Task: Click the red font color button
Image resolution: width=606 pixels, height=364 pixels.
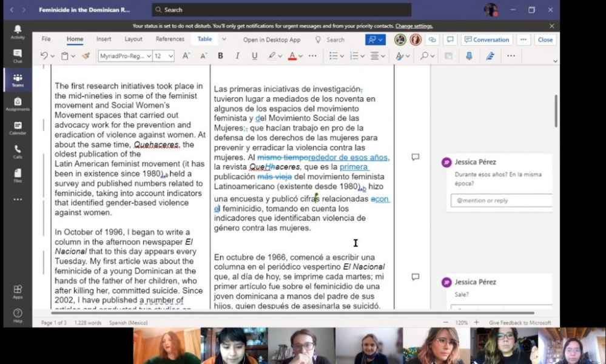Action: tap(292, 56)
